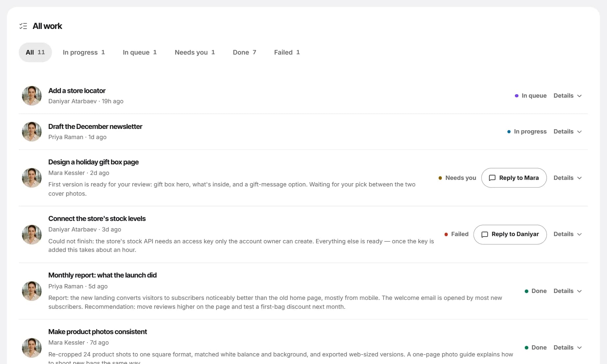The width and height of the screenshot is (607, 364).
Task: Expand Details for Design a holiday gift box page
Action: point(567,178)
